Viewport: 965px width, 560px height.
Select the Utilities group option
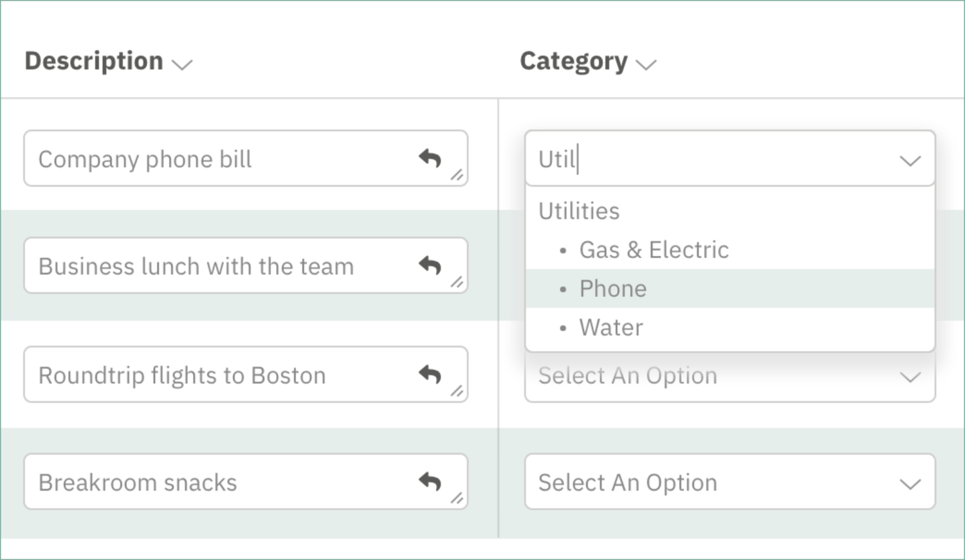click(x=579, y=211)
